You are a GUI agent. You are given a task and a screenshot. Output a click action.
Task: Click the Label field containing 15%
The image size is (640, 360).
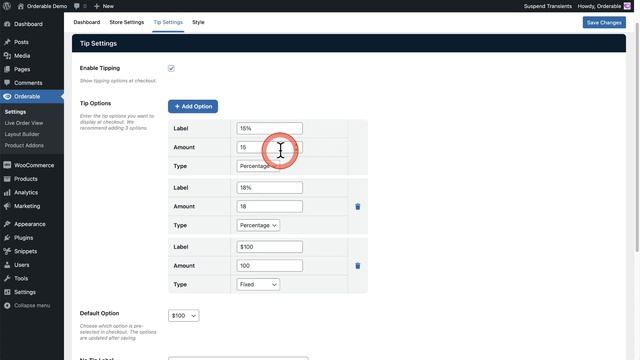pyautogui.click(x=269, y=129)
